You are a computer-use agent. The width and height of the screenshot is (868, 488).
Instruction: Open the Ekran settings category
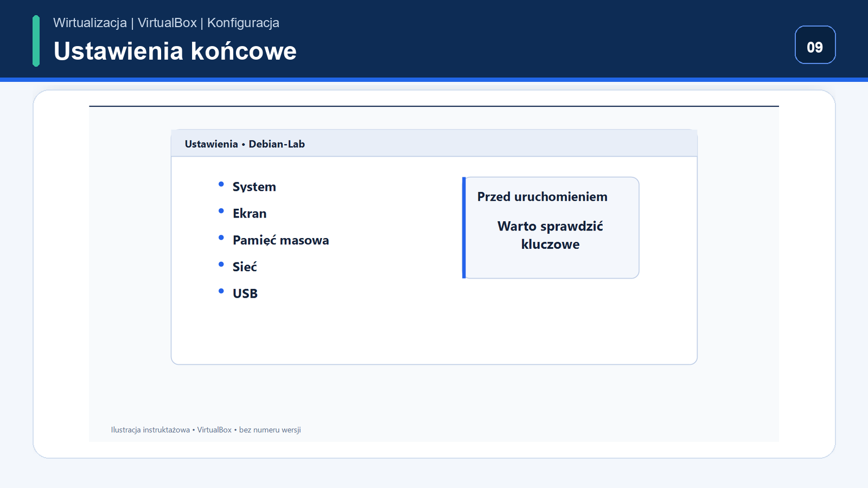[250, 214]
